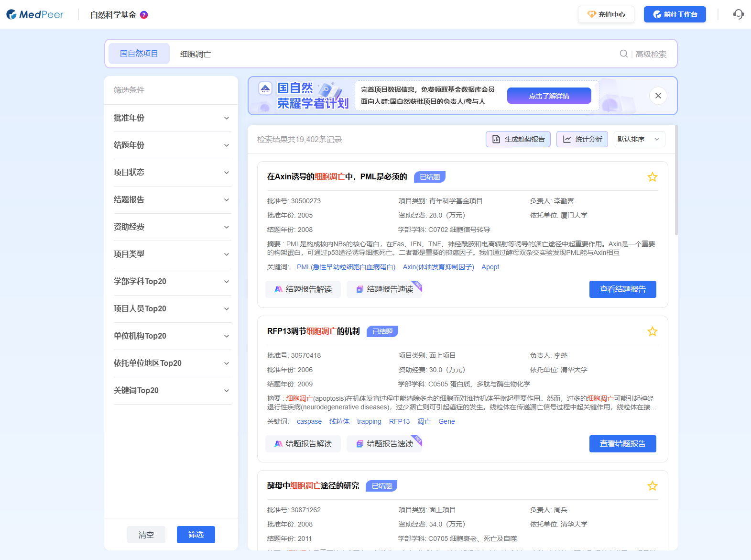The height and width of the screenshot is (560, 751).
Task: Favorite the Axin诱导的细胞凋亡 project star
Action: point(652,177)
